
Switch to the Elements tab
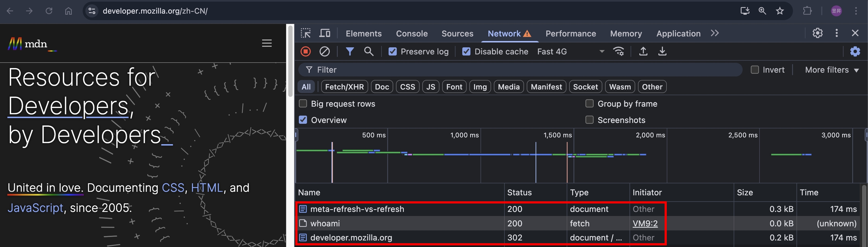click(364, 33)
